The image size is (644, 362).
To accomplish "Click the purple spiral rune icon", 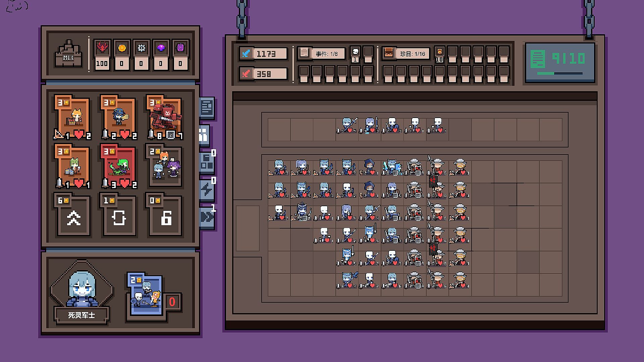I will [180, 48].
